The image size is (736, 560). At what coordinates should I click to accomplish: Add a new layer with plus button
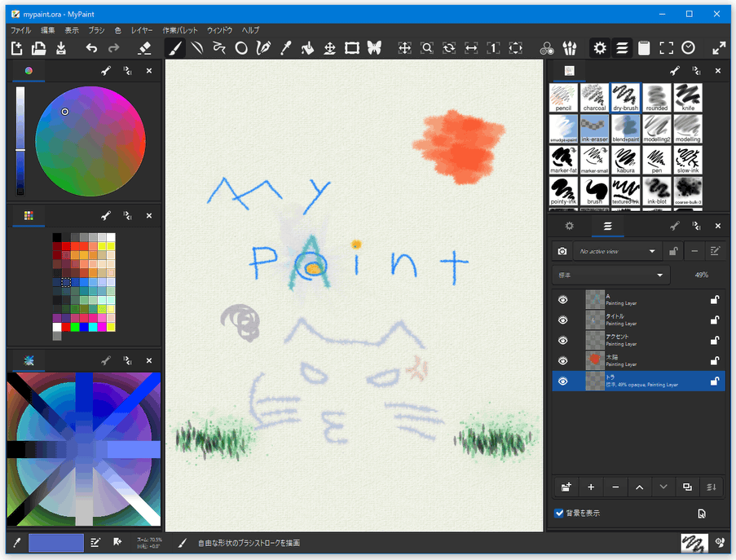point(591,487)
